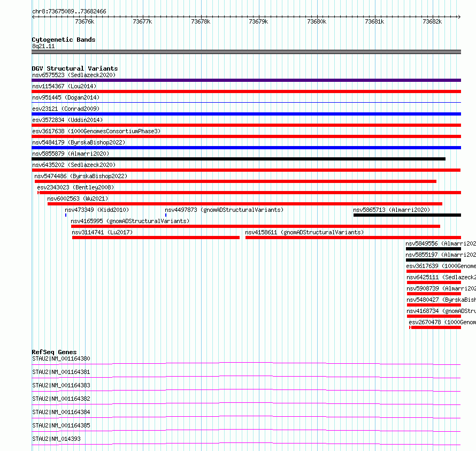Open esv3572834 (Uddin2014) variant details
Screen dimensions: 476x451
coord(67,120)
